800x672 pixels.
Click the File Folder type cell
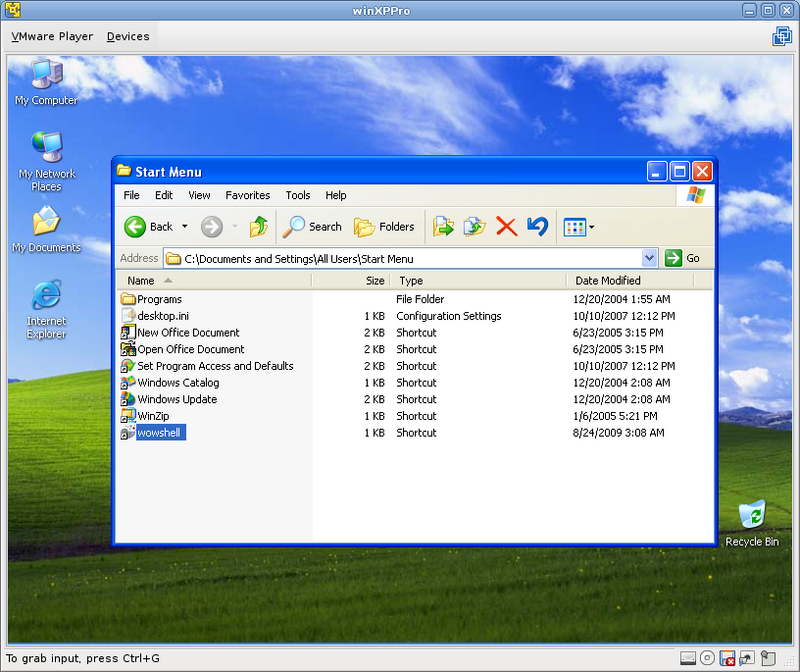[420, 299]
